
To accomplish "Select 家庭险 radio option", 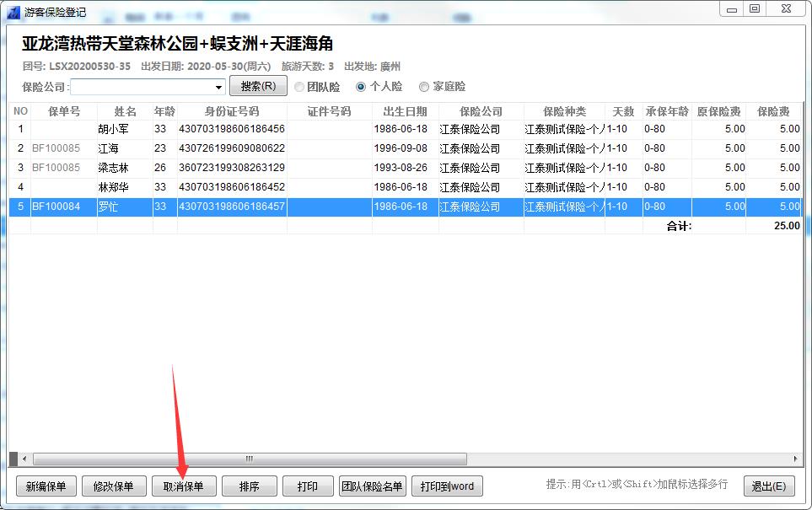I will pyautogui.click(x=424, y=87).
